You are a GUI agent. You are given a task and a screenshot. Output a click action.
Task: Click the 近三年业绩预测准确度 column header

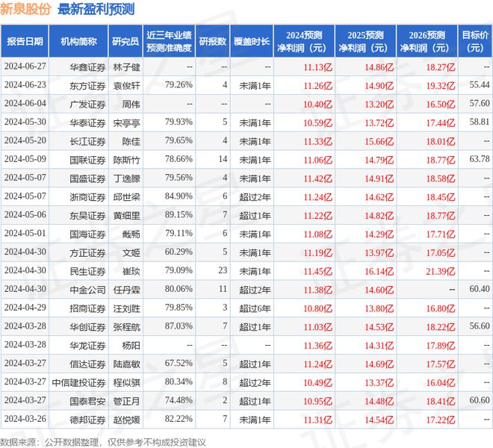pyautogui.click(x=169, y=41)
